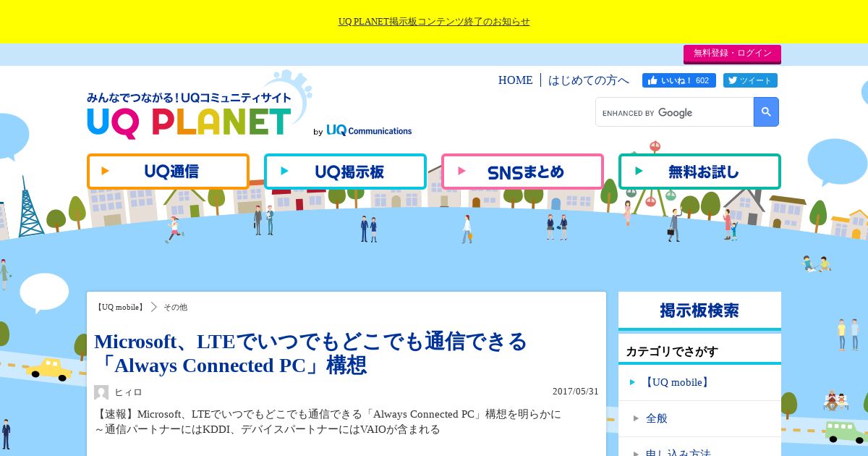Viewport: 868px width, 456px height.
Task: Focus the Google custom search field
Action: tap(674, 112)
